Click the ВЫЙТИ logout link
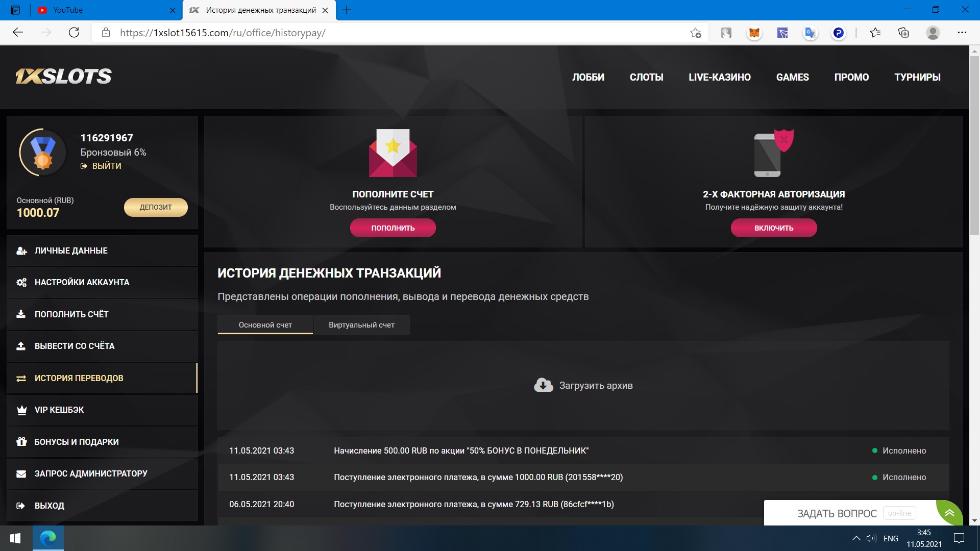The image size is (980, 551). click(x=106, y=166)
